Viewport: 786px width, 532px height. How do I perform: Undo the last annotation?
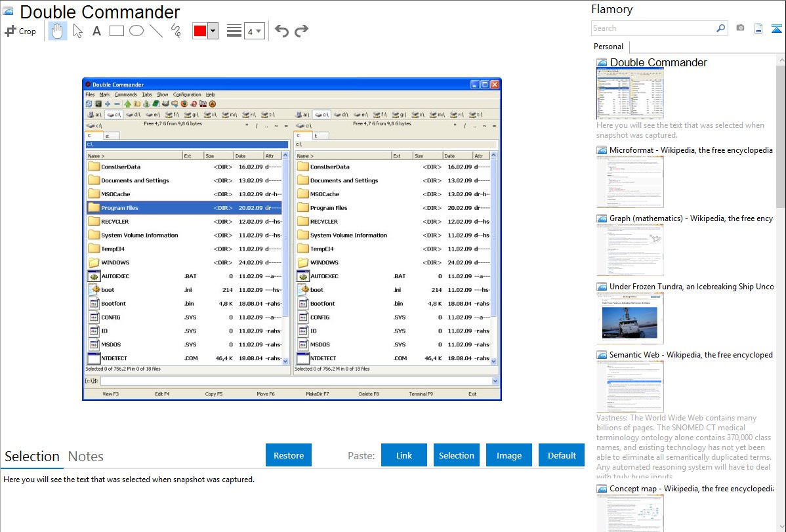click(x=281, y=31)
